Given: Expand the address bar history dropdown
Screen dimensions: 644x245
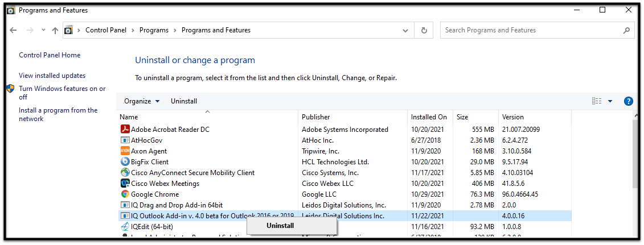Looking at the screenshot, I should [405, 30].
